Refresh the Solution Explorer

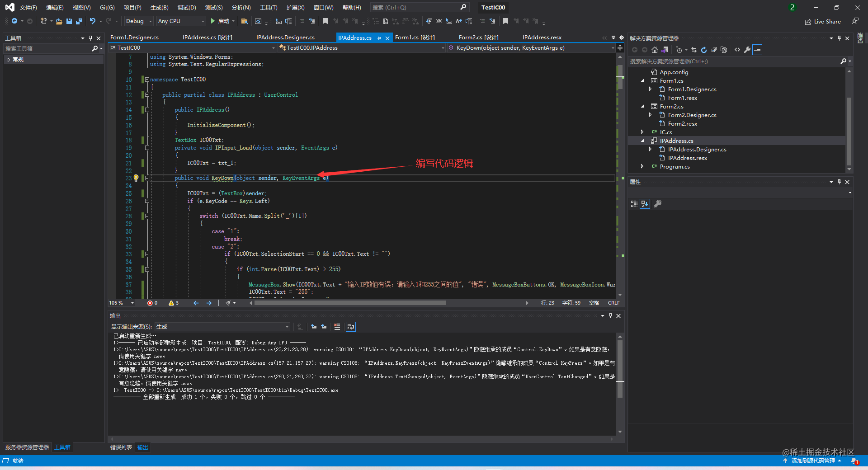pos(704,50)
